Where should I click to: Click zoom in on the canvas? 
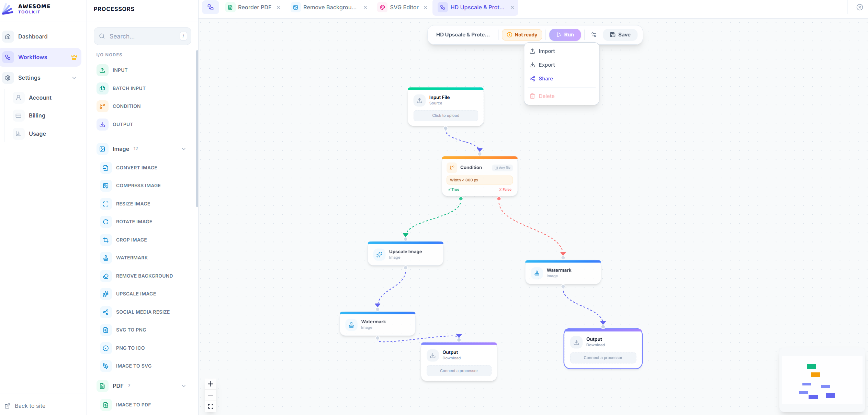211,384
